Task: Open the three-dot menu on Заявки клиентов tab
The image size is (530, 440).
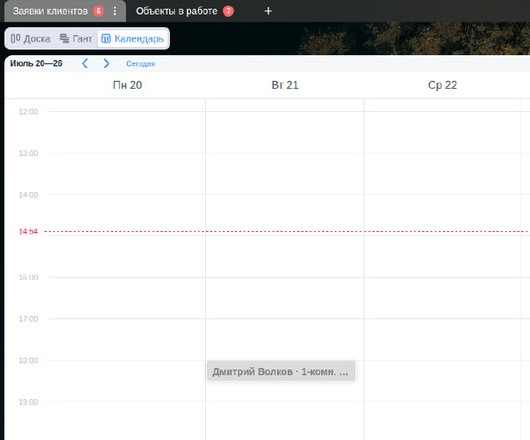Action: [x=115, y=11]
